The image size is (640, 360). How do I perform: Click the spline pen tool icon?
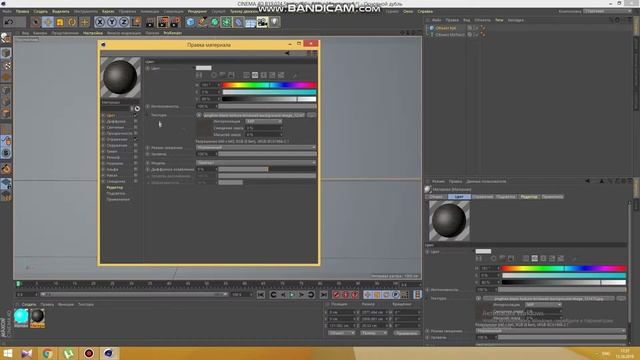coord(202,22)
